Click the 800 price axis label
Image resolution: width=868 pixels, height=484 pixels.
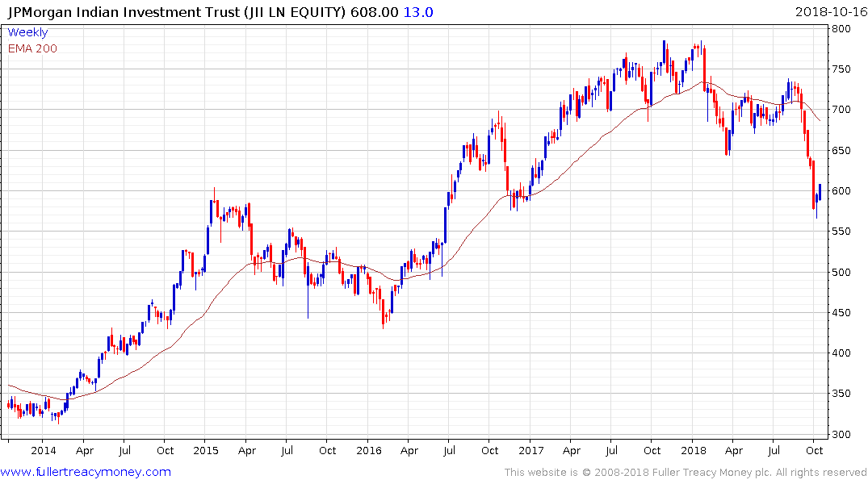pyautogui.click(x=841, y=29)
